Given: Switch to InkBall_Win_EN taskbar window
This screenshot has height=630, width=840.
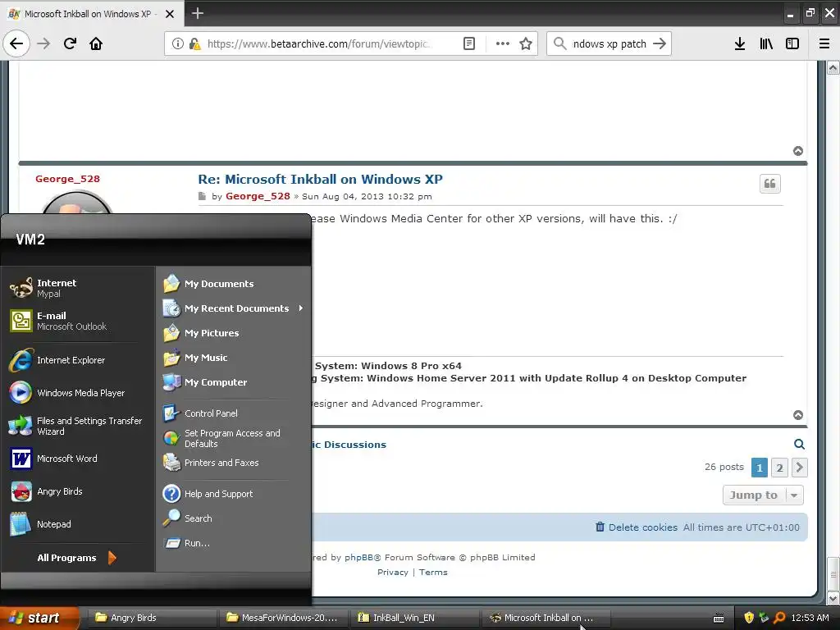Looking at the screenshot, I should click(x=414, y=618).
